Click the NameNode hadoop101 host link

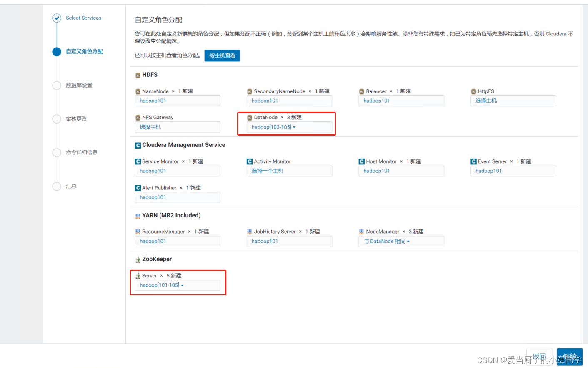pos(153,101)
